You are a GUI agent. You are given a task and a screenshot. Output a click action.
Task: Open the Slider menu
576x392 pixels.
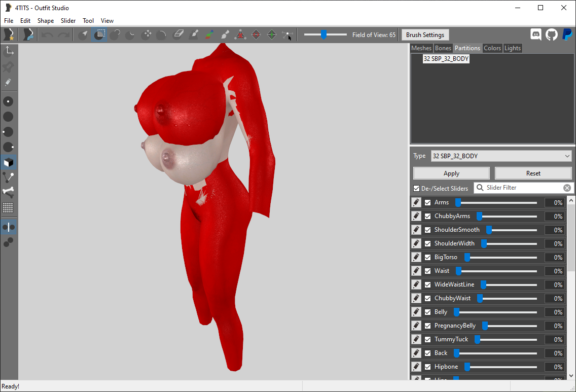point(68,21)
